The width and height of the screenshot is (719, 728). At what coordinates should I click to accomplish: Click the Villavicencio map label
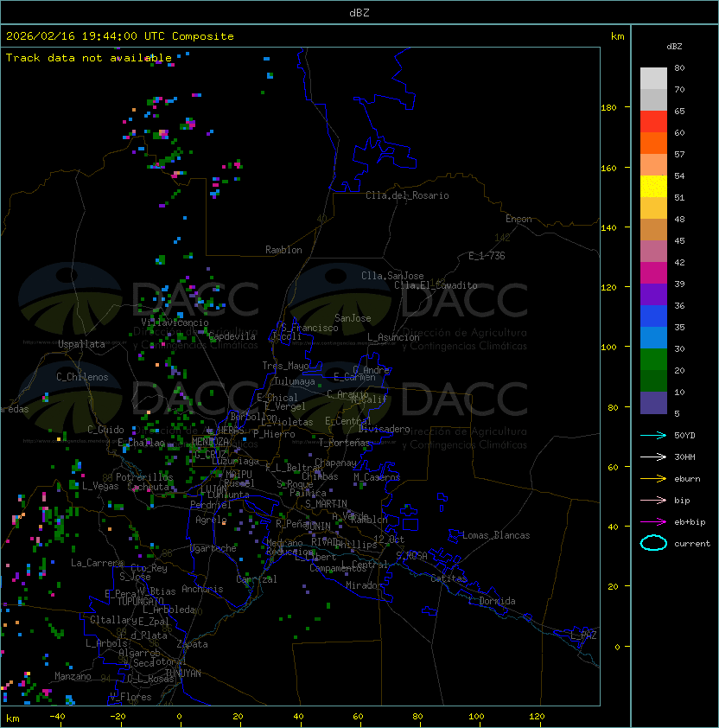175,322
